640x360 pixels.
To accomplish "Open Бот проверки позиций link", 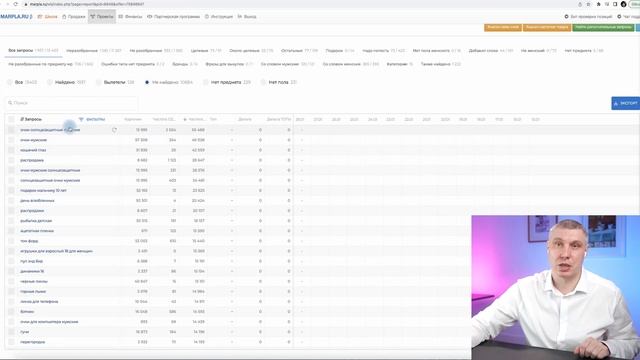I will click(588, 17).
